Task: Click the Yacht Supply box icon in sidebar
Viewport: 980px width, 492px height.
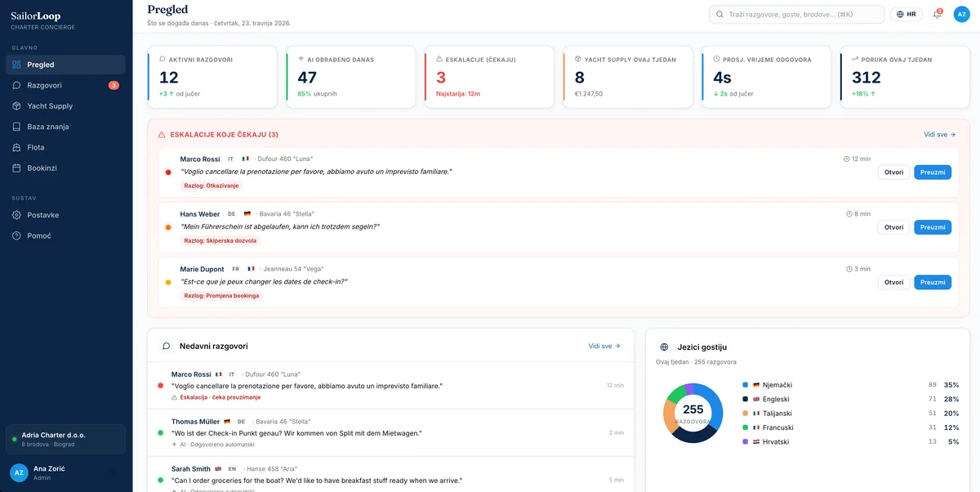Action: point(17,106)
